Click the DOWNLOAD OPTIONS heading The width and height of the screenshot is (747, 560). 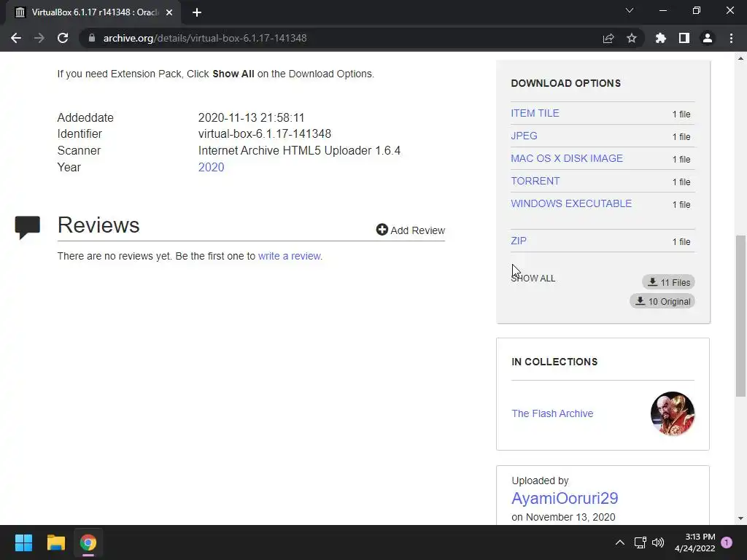pyautogui.click(x=565, y=83)
